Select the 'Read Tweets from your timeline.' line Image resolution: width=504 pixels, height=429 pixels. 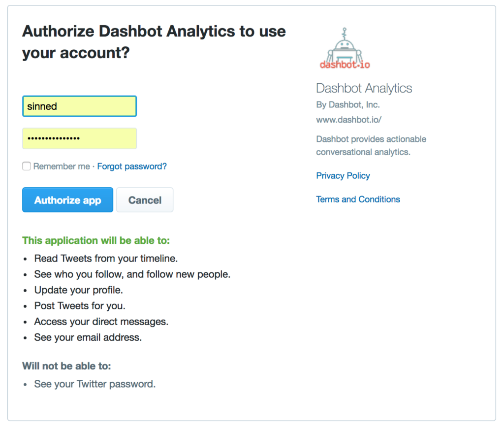click(x=106, y=258)
